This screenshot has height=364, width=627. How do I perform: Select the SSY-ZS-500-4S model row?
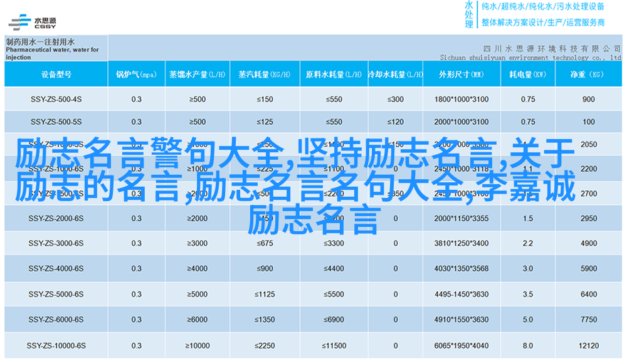[56, 99]
